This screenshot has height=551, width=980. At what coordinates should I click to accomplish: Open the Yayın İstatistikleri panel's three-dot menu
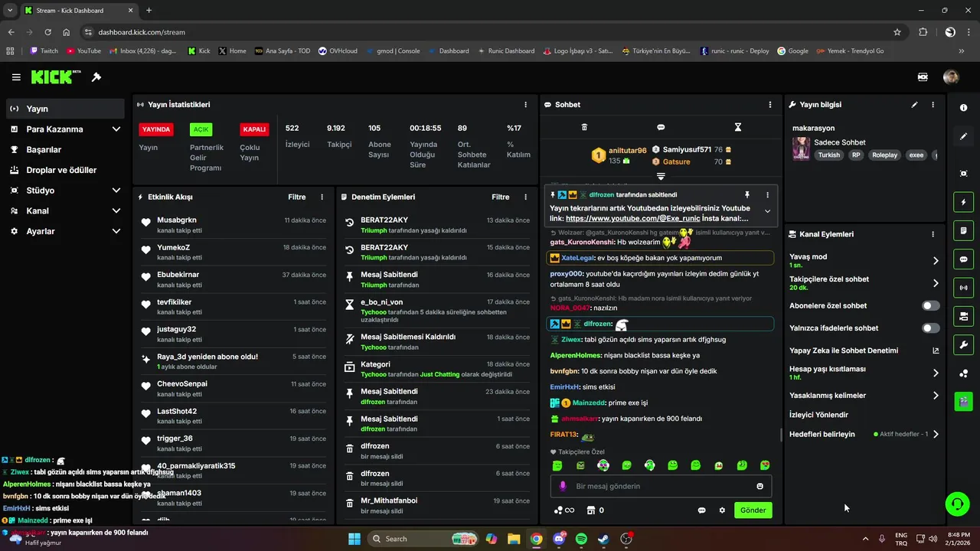(x=525, y=105)
